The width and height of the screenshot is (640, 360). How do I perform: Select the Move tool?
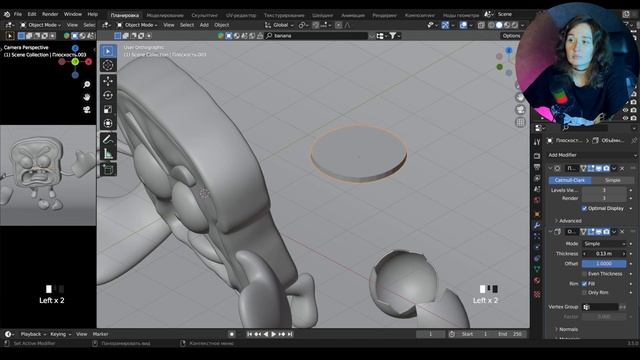108,81
